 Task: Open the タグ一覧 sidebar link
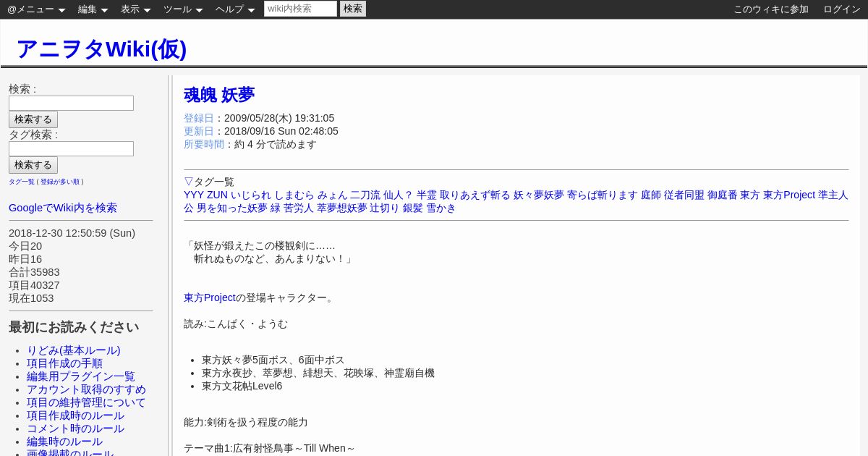pos(22,182)
